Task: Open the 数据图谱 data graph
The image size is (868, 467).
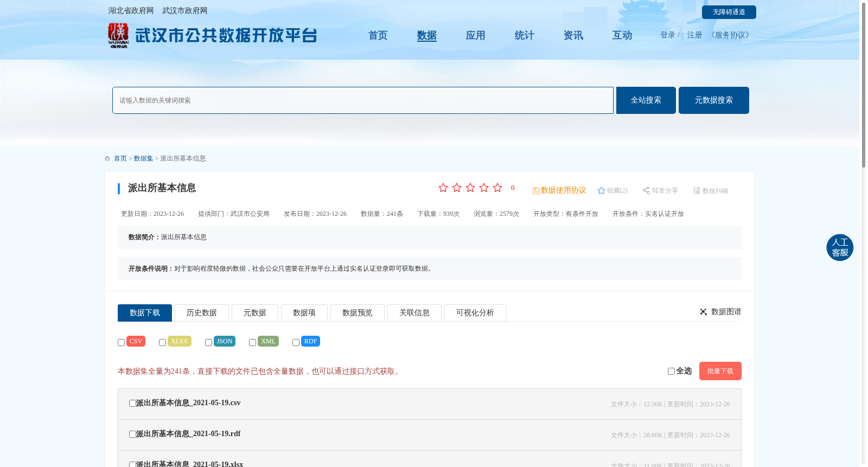Action: click(x=720, y=312)
